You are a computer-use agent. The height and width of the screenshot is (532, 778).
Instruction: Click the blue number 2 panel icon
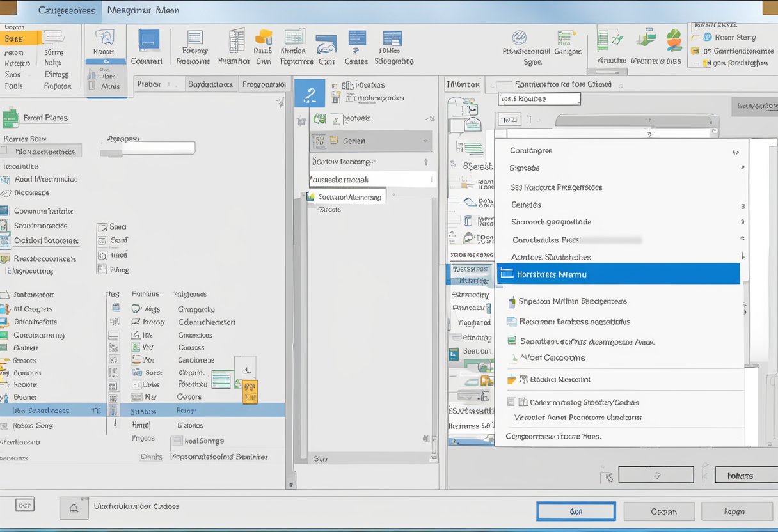coord(310,91)
